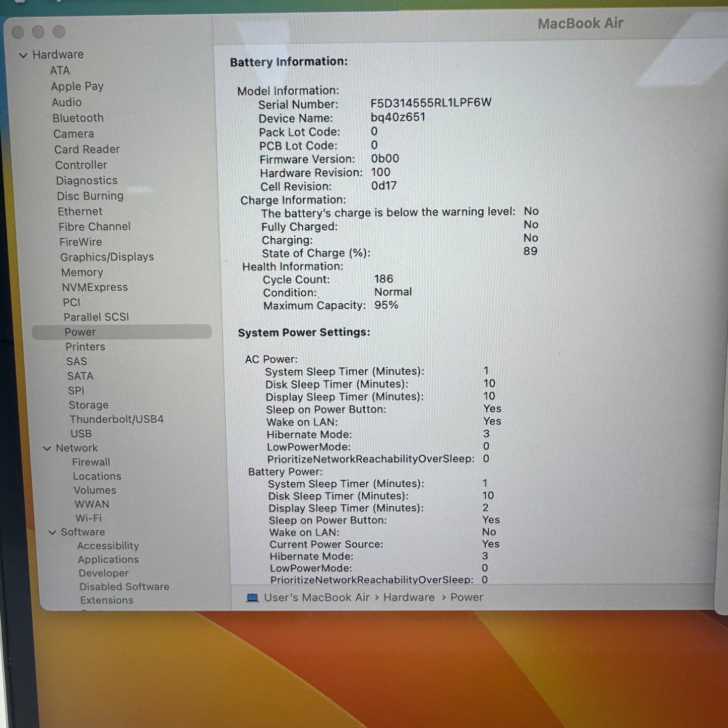728x728 pixels.
Task: Select the highlighted Power sidebar item
Action: pos(122,332)
